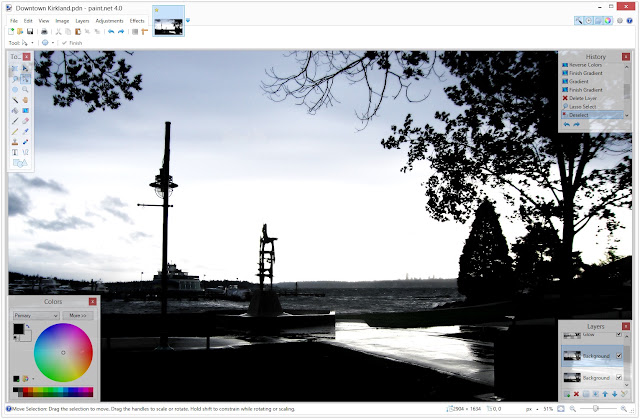Screen dimensions: 640x419
Task: Click the More >> button in Colors
Action: click(x=78, y=315)
